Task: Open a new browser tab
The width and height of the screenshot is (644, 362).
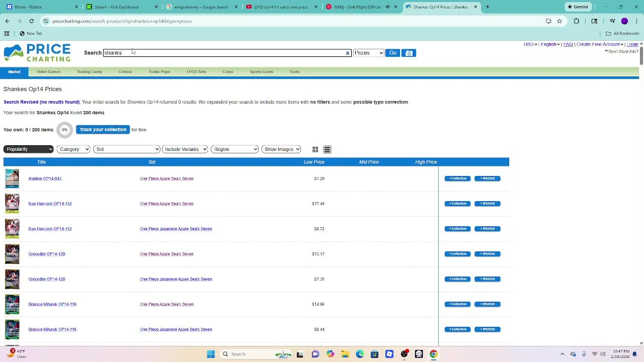Action: point(488,7)
